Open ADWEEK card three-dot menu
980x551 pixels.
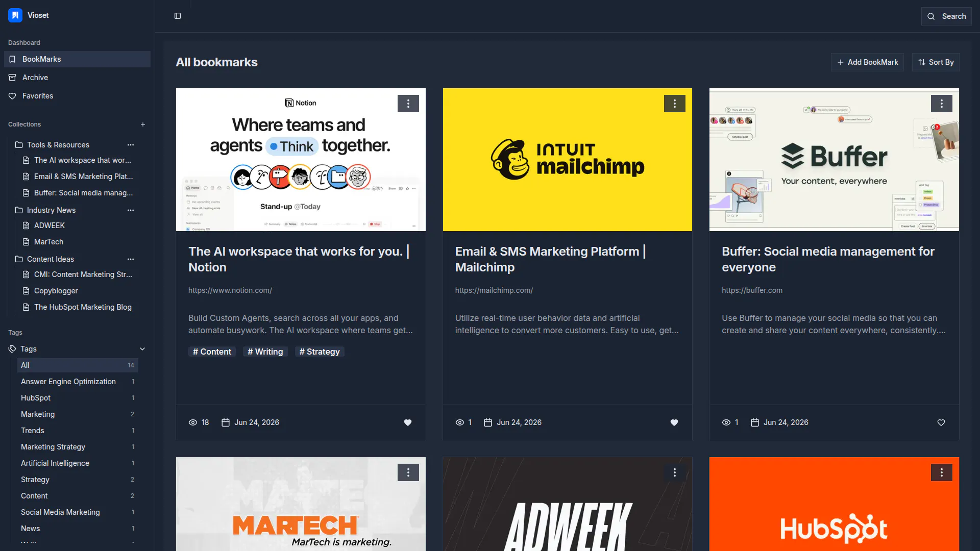(x=675, y=472)
